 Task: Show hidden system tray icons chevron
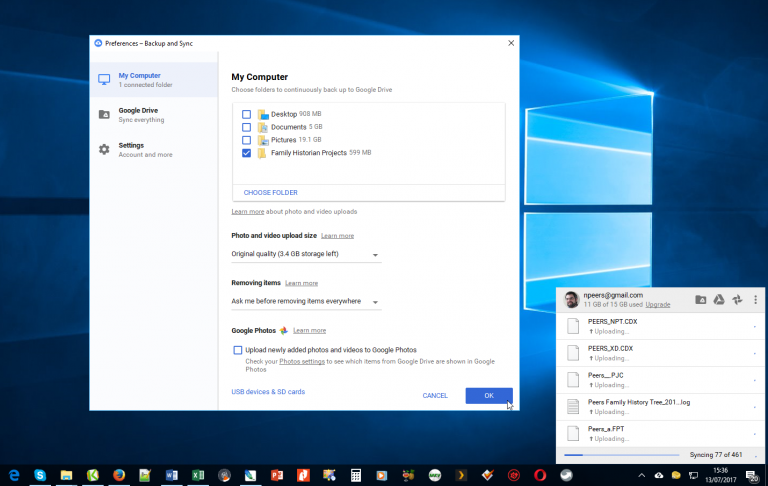(641, 475)
